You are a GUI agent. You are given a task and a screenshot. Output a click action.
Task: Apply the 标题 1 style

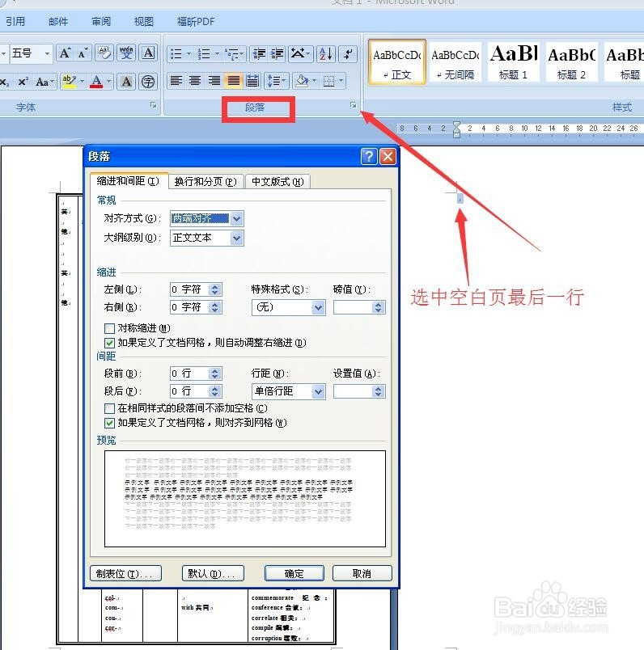514,62
